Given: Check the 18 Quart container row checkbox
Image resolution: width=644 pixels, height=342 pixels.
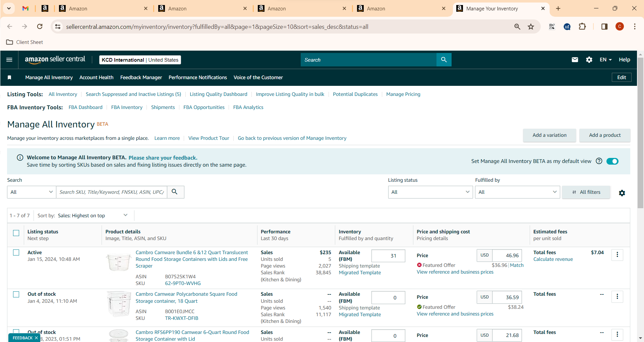Looking at the screenshot, I should (x=16, y=294).
